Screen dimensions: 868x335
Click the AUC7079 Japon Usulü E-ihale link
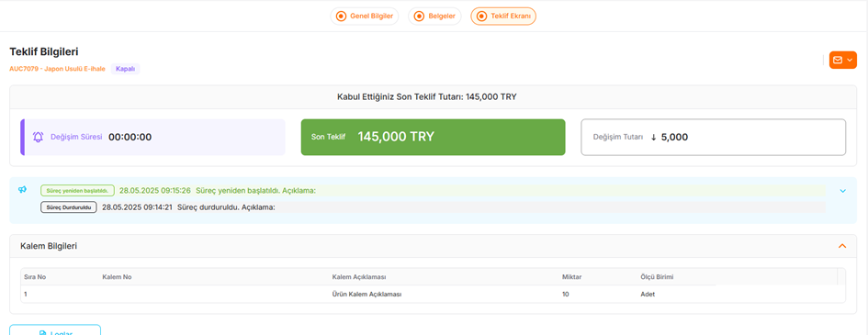[57, 69]
